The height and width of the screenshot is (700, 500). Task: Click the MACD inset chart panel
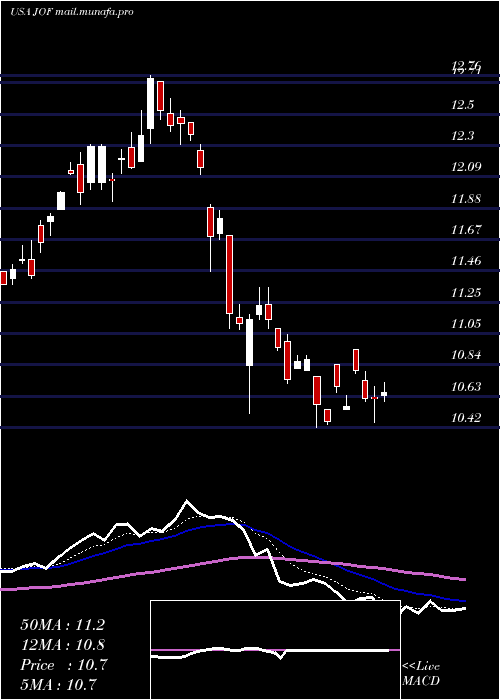(x=275, y=650)
